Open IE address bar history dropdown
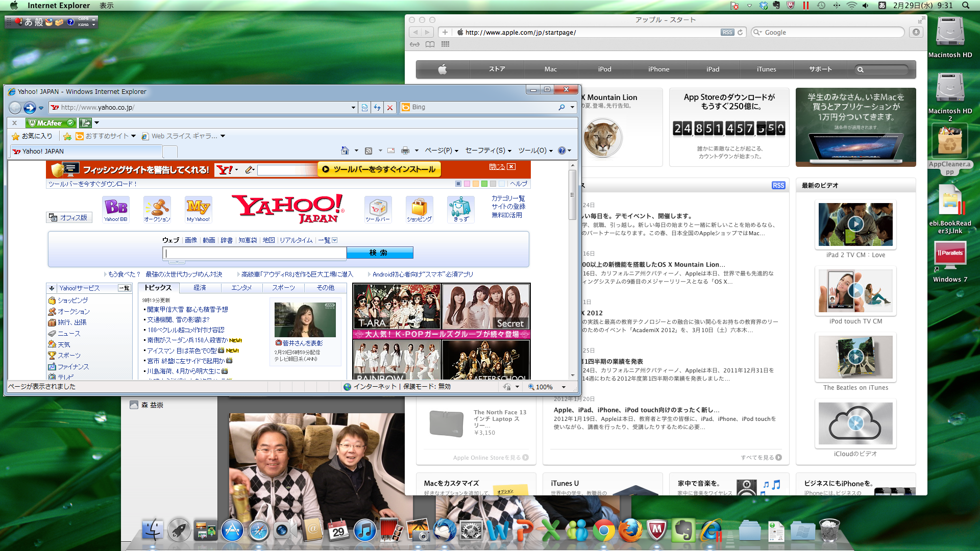This screenshot has width=980, height=551. pyautogui.click(x=353, y=108)
